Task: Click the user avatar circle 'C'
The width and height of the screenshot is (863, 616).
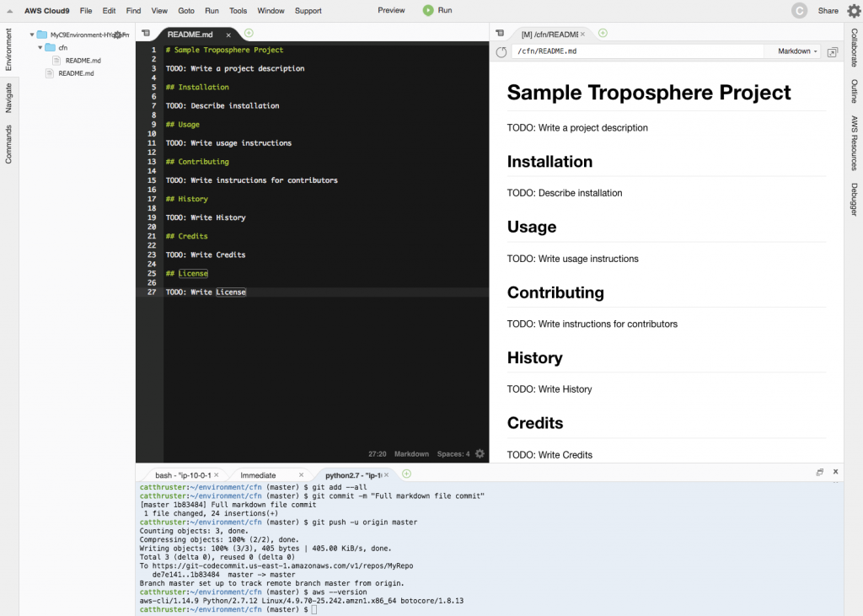Action: 799,11
